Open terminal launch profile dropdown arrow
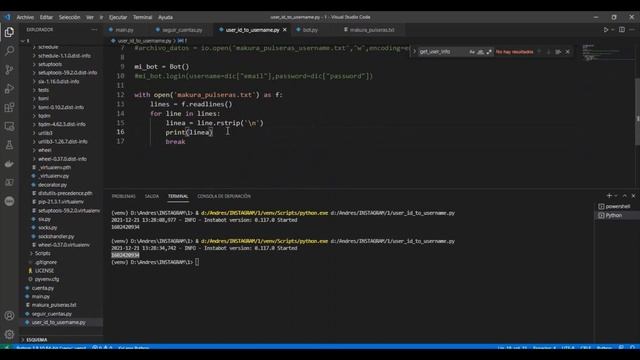 coord(616,196)
